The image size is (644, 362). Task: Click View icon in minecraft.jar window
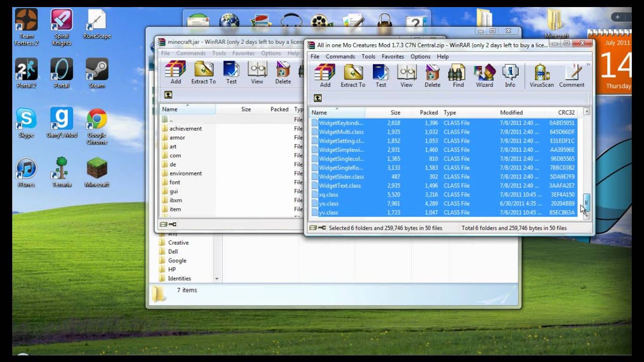tap(257, 73)
